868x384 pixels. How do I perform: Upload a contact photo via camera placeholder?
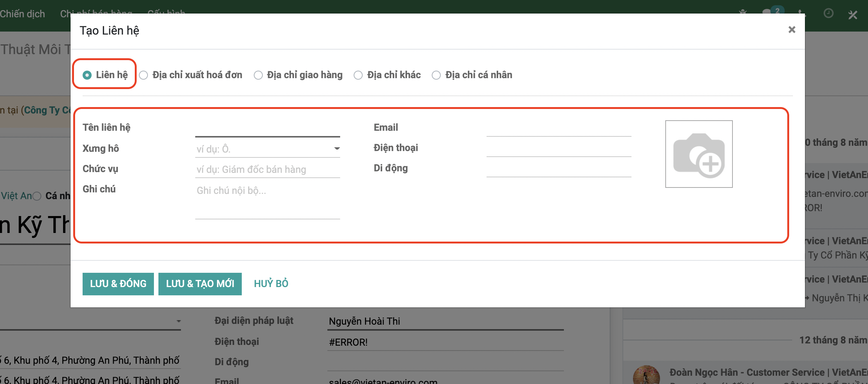point(699,154)
